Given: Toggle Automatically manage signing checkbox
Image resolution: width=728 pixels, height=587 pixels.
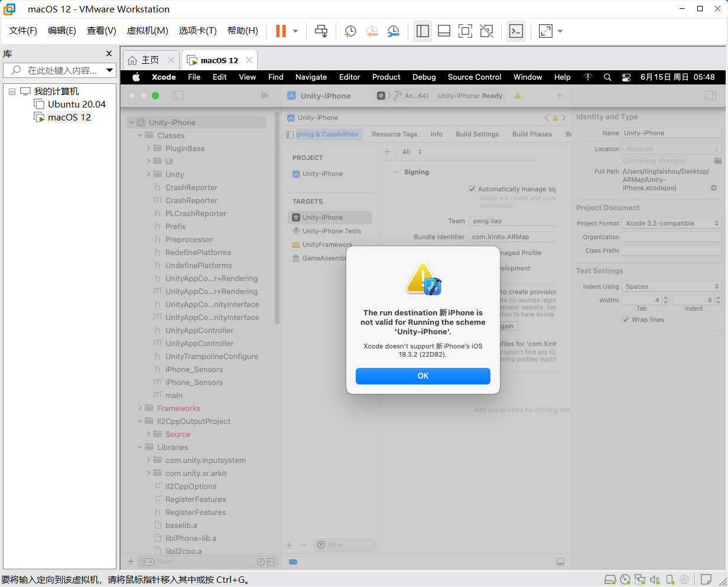Looking at the screenshot, I should click(x=472, y=189).
